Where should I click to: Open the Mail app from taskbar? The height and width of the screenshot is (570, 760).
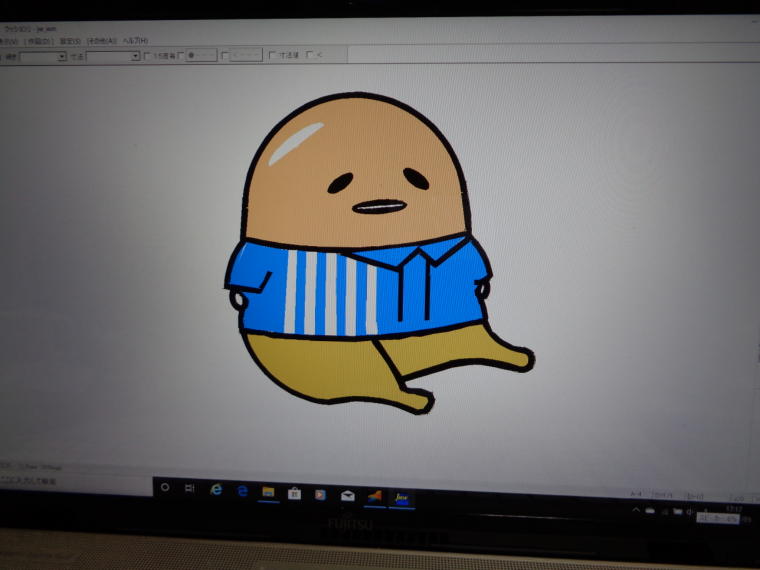[x=348, y=496]
